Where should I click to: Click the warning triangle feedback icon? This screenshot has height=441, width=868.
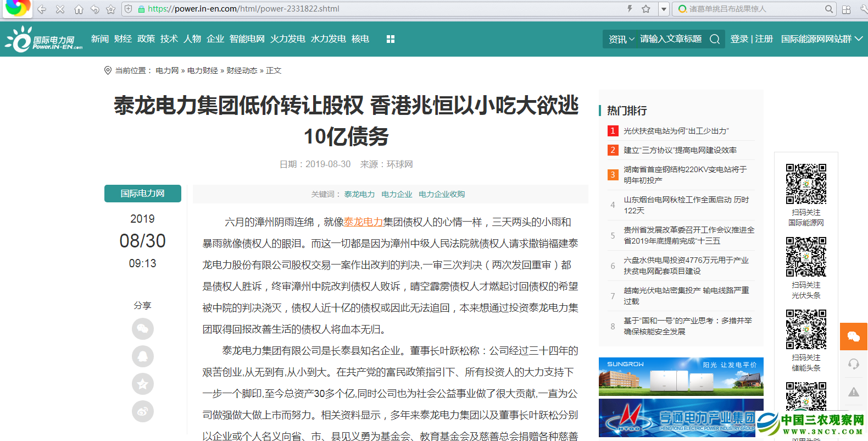point(854,392)
